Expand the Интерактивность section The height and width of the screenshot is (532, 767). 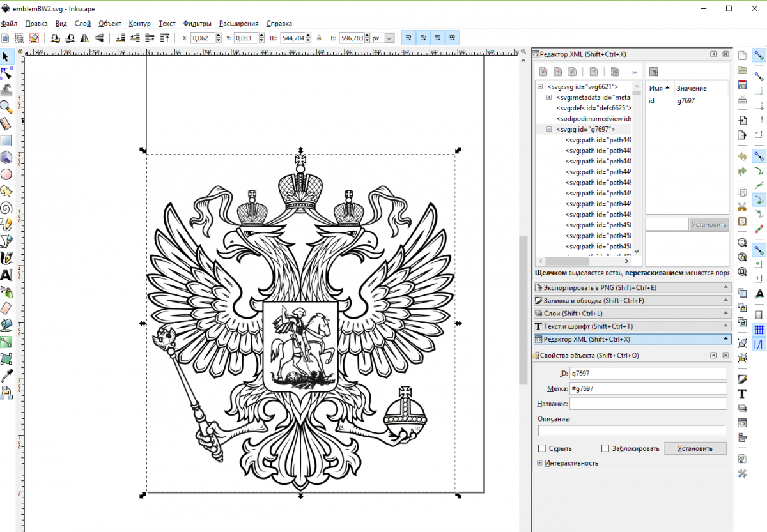[540, 463]
